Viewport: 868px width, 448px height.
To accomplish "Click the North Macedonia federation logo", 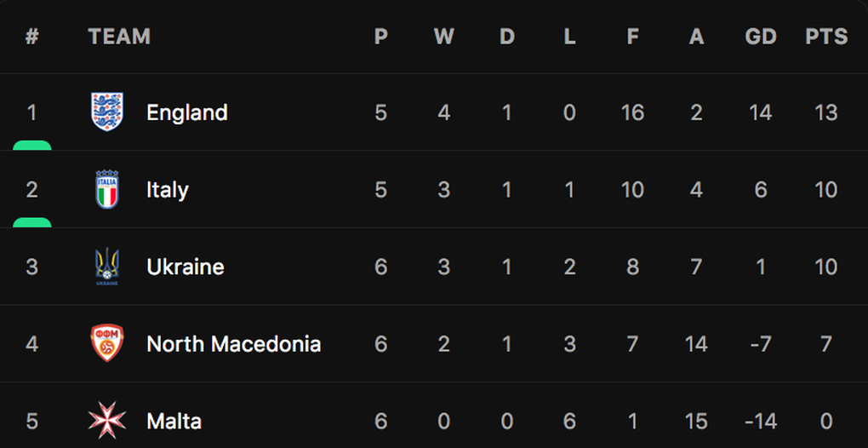I will pyautogui.click(x=107, y=343).
